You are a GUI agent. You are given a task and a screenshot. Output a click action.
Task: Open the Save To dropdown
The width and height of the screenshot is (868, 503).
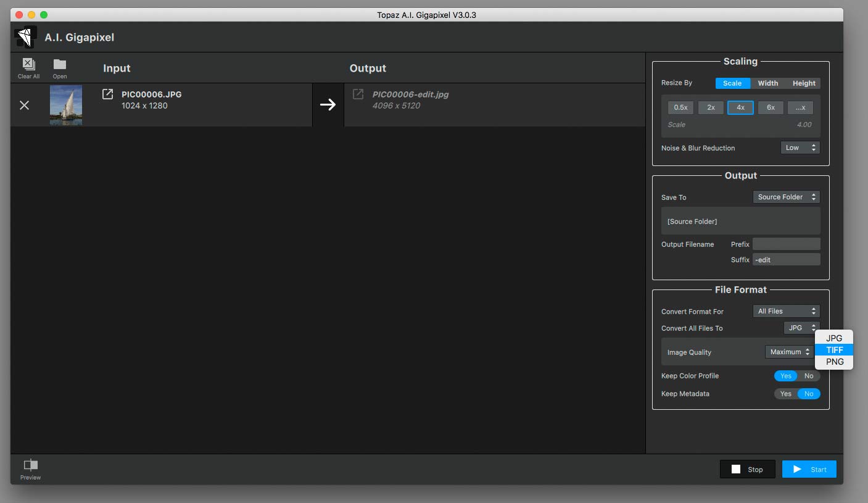(x=787, y=197)
